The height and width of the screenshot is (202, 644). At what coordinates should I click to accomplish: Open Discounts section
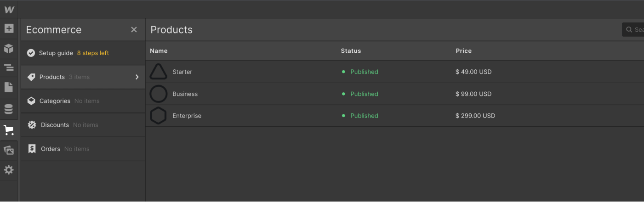(x=55, y=125)
